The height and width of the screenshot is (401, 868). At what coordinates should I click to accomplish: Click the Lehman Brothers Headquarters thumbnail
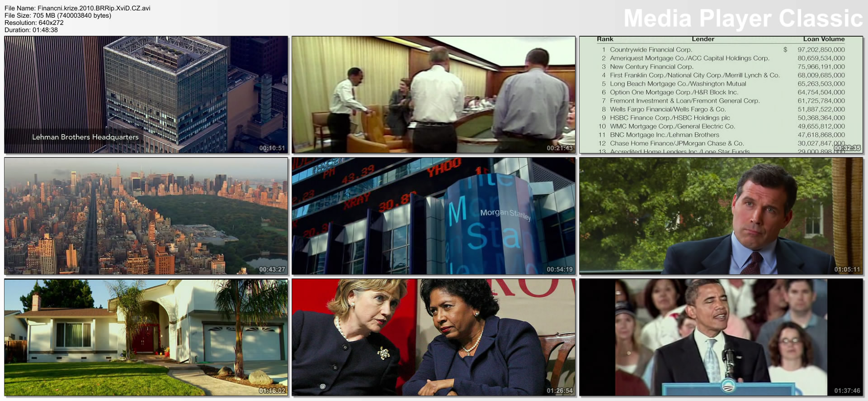click(146, 95)
